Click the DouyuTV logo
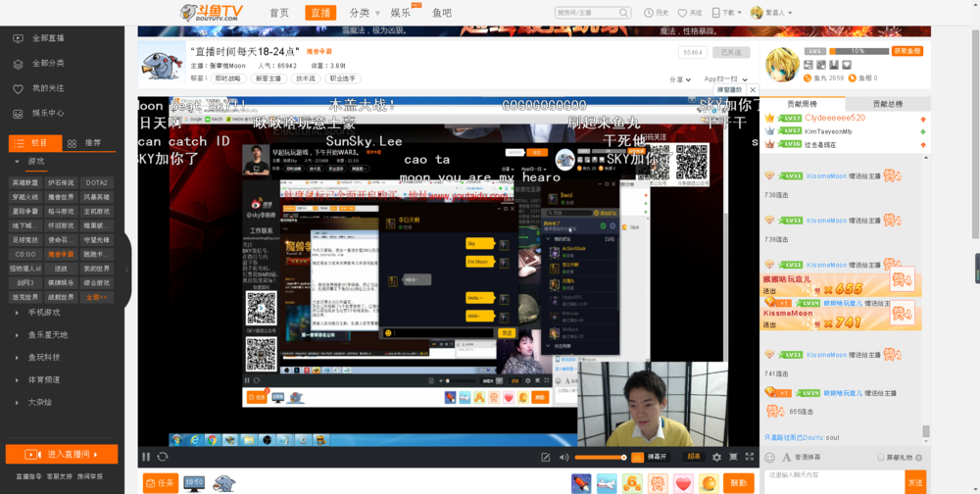The height and width of the screenshot is (494, 980). [x=212, y=13]
